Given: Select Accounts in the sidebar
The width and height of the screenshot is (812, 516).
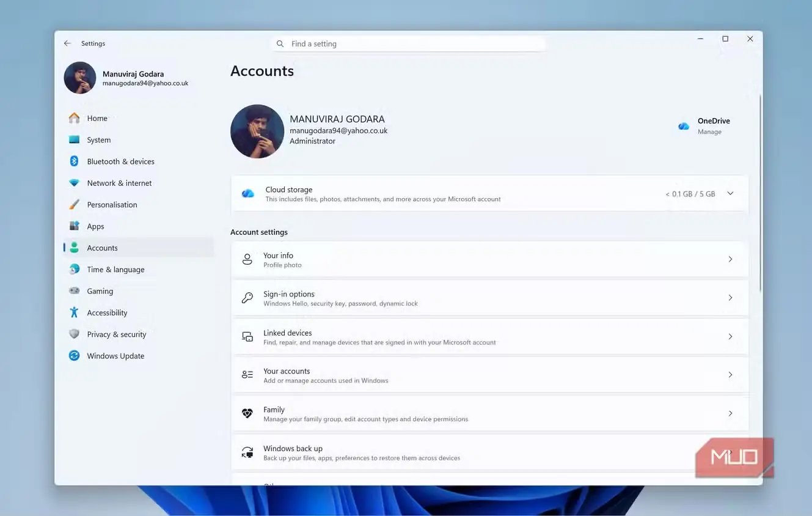Looking at the screenshot, I should point(139,248).
